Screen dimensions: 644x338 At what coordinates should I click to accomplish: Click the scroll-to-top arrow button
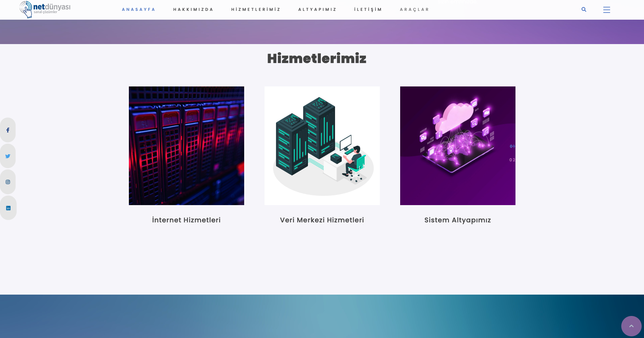631,326
